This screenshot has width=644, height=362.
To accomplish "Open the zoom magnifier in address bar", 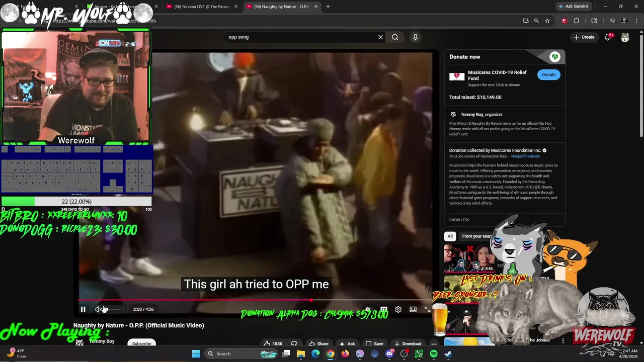I will pos(536,21).
